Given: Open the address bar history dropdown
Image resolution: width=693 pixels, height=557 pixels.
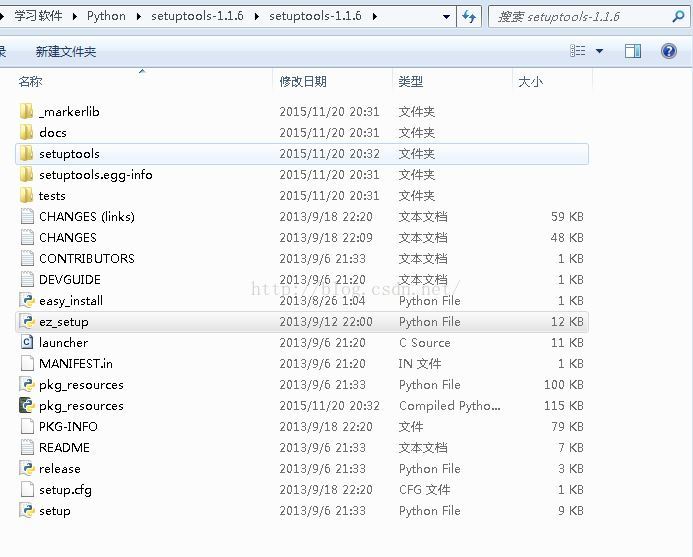Looking at the screenshot, I should pos(446,17).
